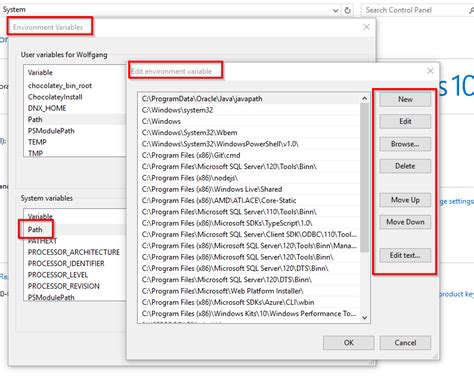Click the path list scrollbar thumb
The image size is (474, 378).
[x=364, y=178]
